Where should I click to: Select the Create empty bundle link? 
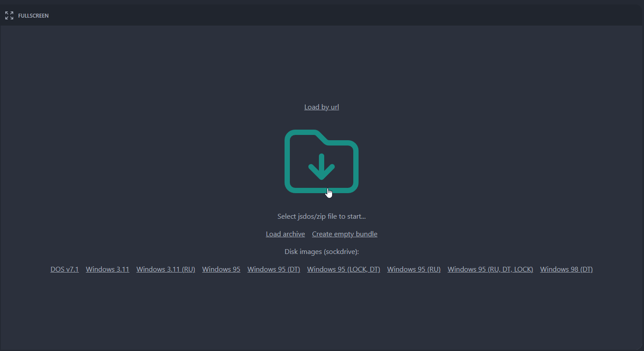(x=344, y=234)
